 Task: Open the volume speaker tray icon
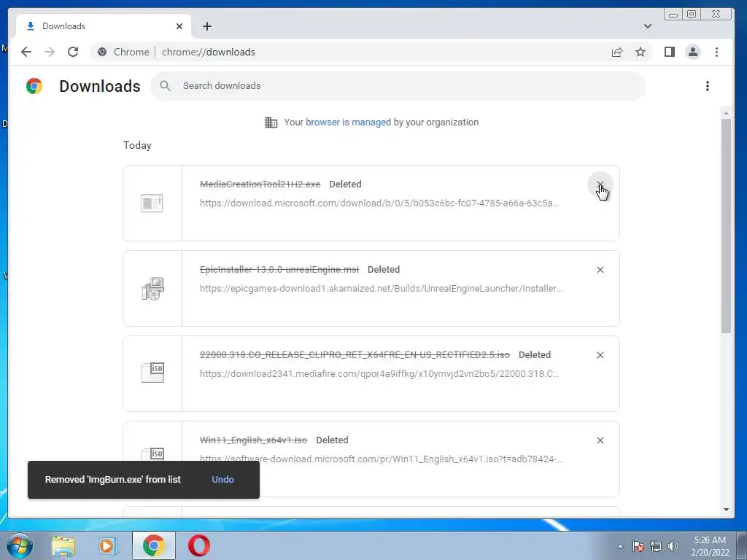pyautogui.click(x=673, y=547)
